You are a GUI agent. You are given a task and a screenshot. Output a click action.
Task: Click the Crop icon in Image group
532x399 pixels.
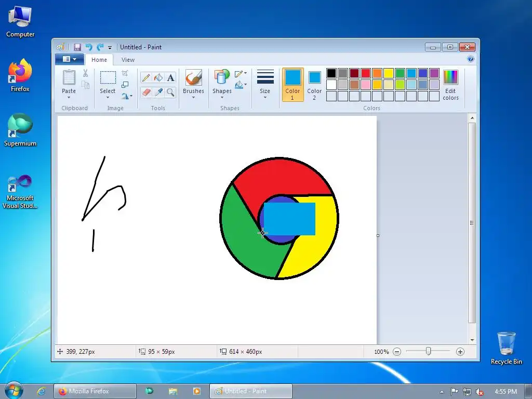125,73
